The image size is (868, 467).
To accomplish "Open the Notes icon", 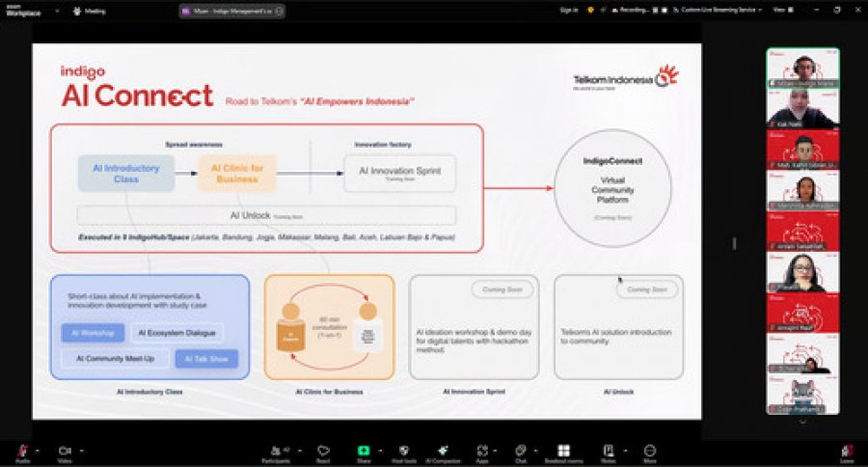I will coord(608,451).
